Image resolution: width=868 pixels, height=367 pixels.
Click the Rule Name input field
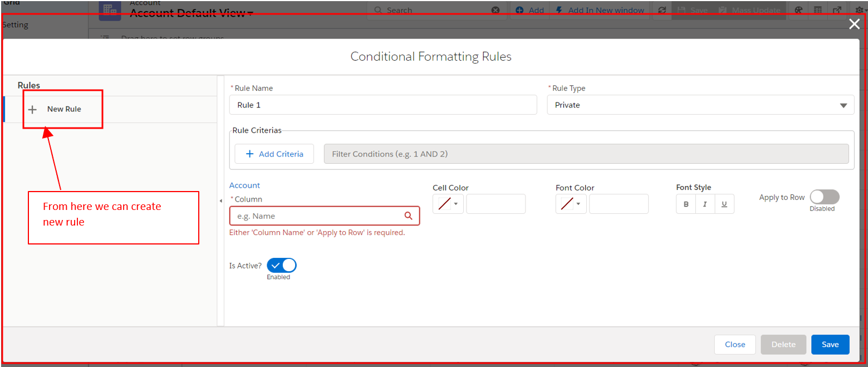click(382, 105)
